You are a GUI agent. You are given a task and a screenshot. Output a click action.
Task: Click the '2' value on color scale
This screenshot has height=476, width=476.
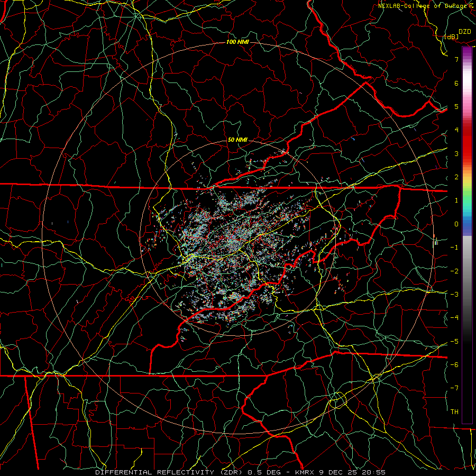(x=456, y=177)
